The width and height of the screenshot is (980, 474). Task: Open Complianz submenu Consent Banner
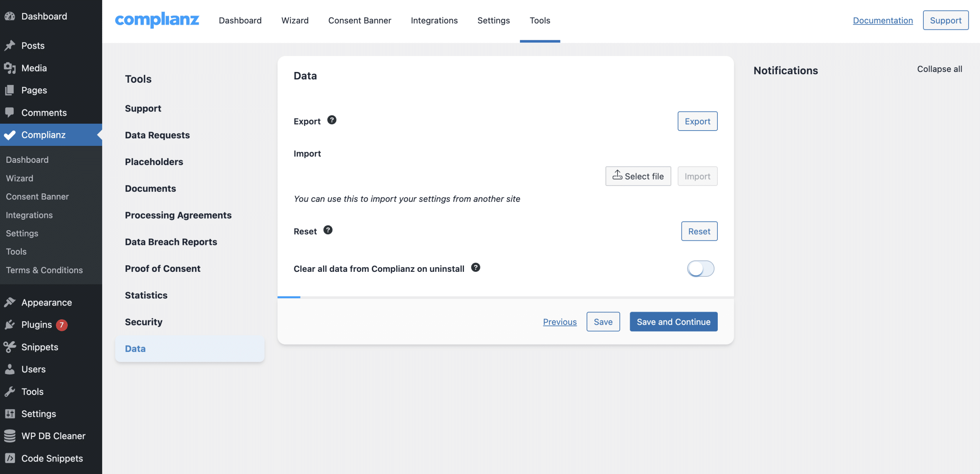point(37,196)
